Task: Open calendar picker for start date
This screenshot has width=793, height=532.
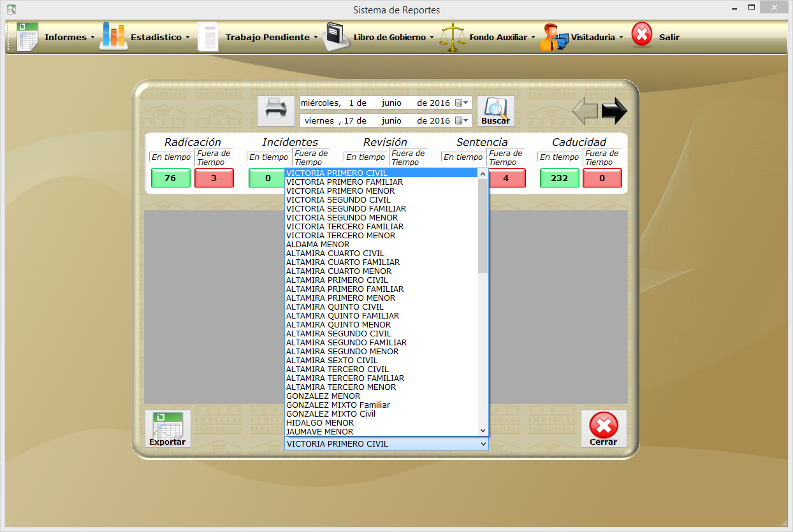Action: point(462,103)
